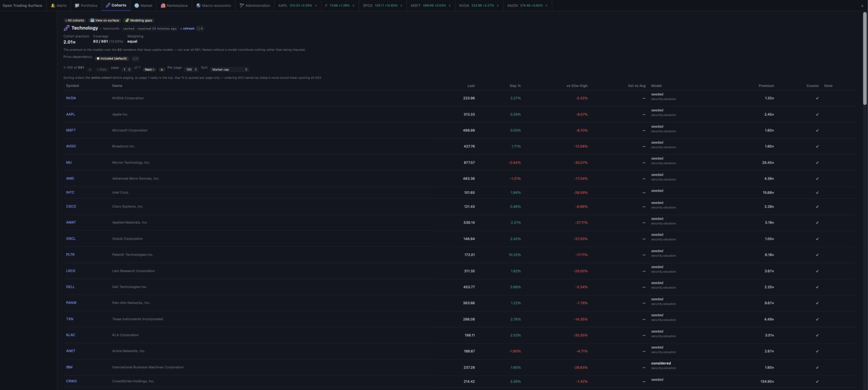Add a new tab with plus icon

coord(862,6)
